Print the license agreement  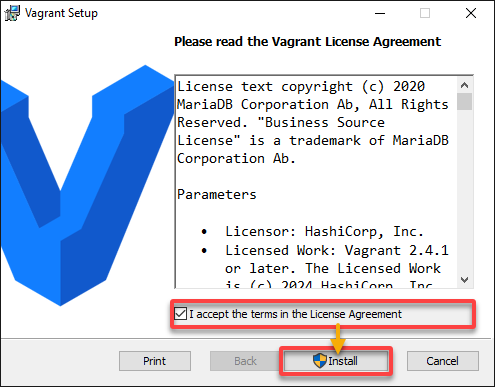pyautogui.click(x=155, y=361)
